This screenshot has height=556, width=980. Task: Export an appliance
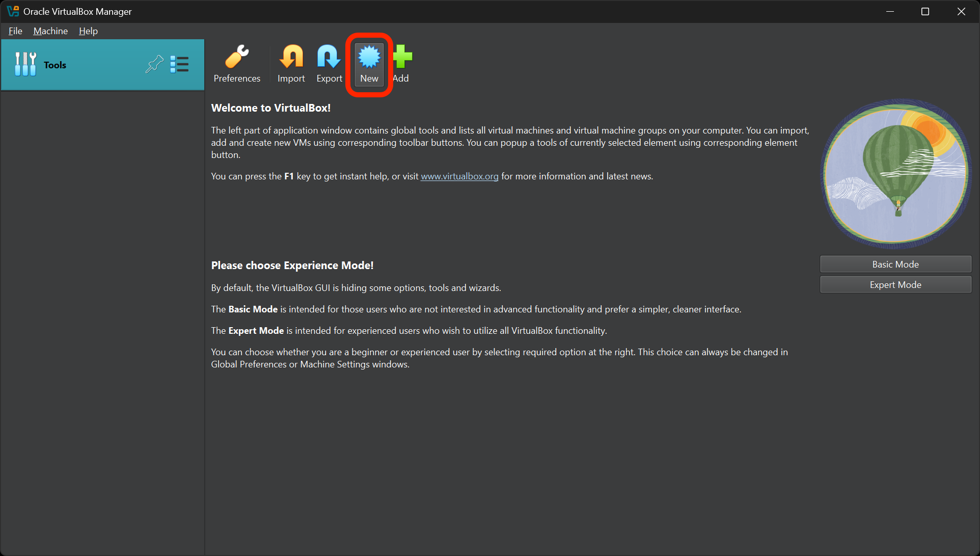point(329,63)
